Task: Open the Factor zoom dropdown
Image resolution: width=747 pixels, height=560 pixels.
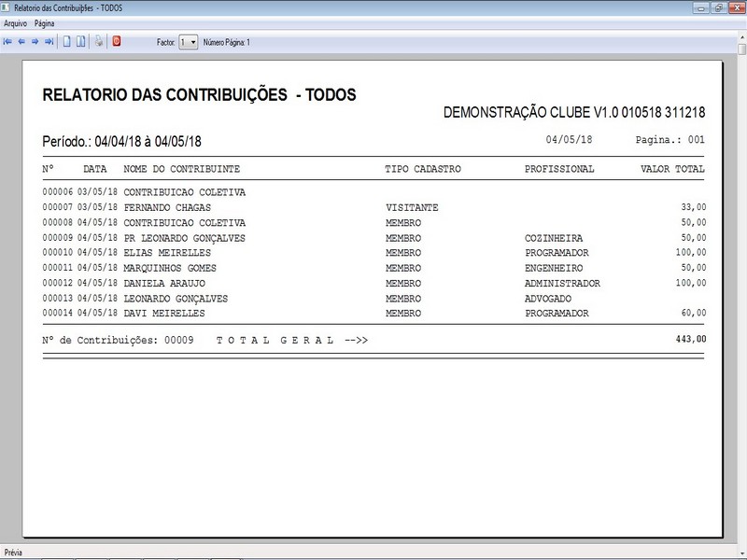Action: (189, 42)
